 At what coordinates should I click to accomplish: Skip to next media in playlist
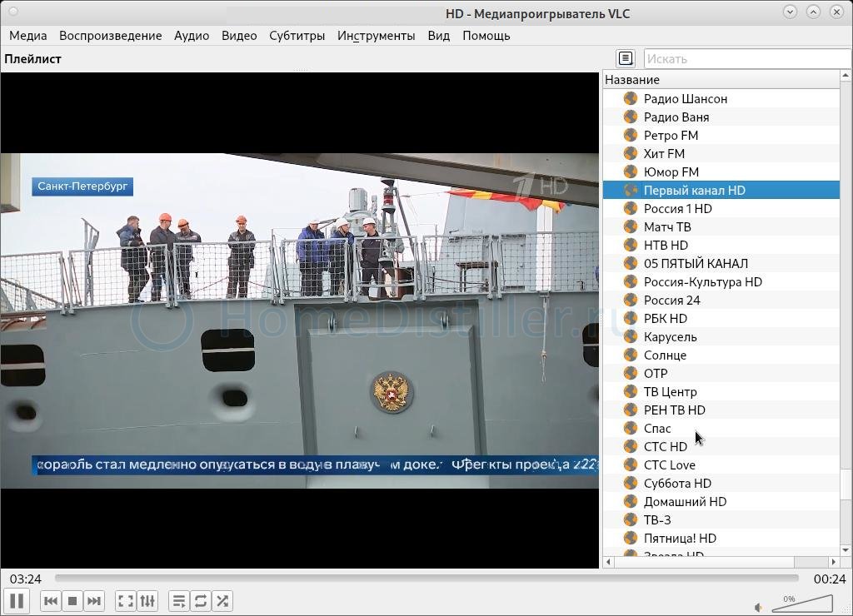[93, 601]
